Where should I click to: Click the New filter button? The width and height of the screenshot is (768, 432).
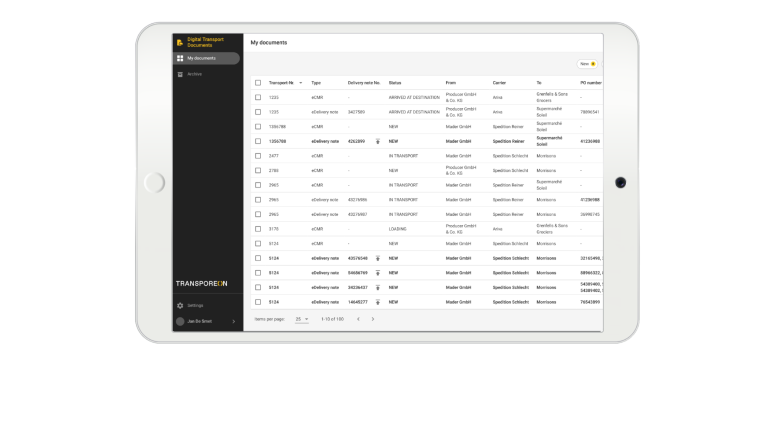tap(588, 63)
